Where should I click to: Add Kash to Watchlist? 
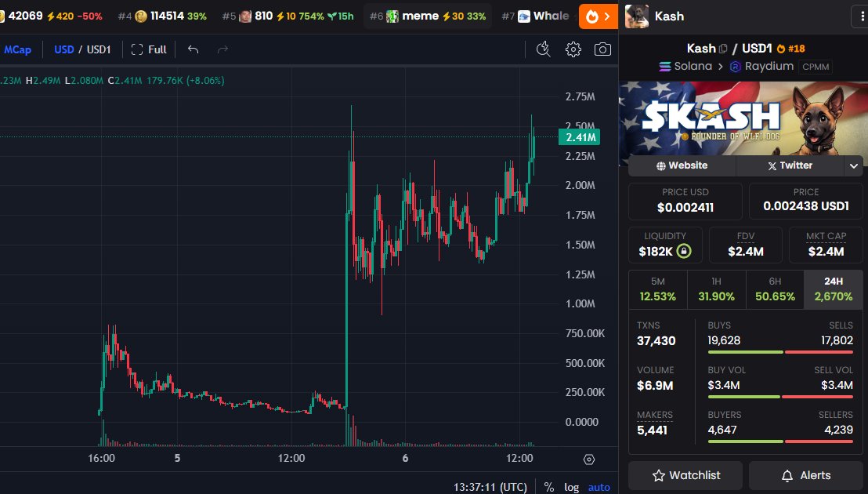(x=685, y=475)
